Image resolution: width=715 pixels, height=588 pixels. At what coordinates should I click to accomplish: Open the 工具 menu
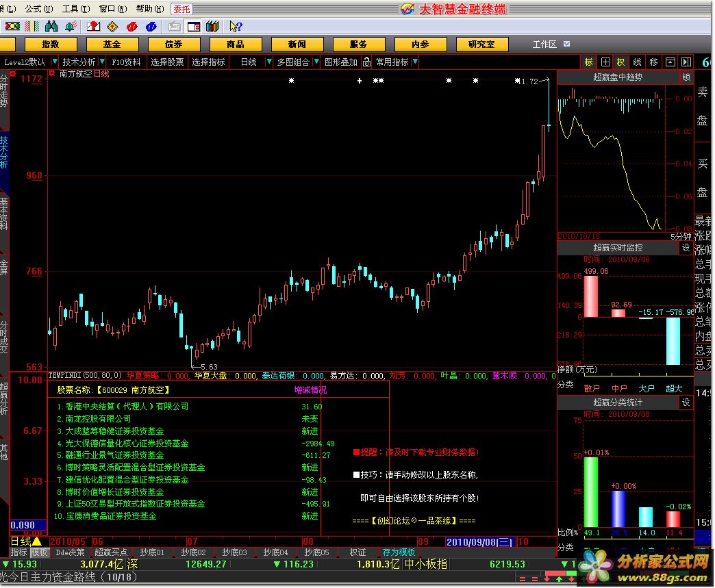point(76,9)
